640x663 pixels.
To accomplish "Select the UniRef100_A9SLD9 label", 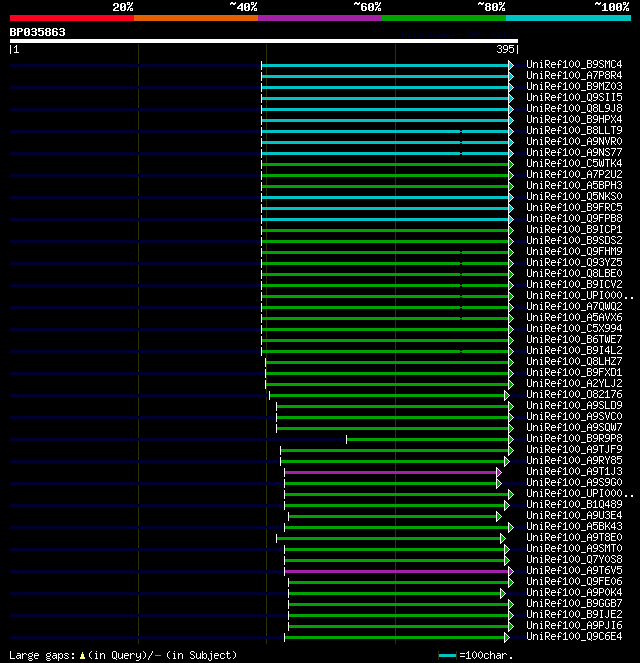I will click(574, 405).
